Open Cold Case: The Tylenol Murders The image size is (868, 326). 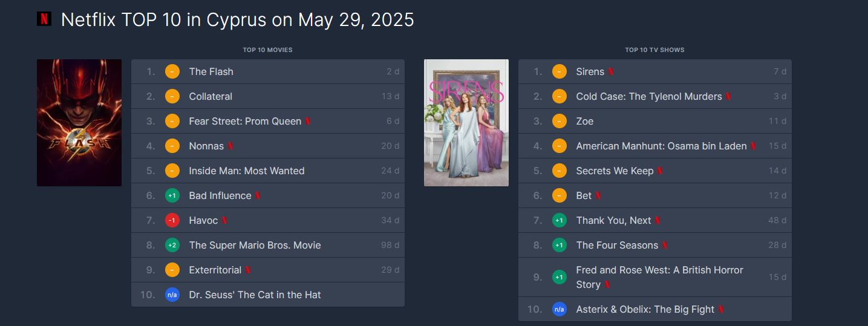pos(649,96)
